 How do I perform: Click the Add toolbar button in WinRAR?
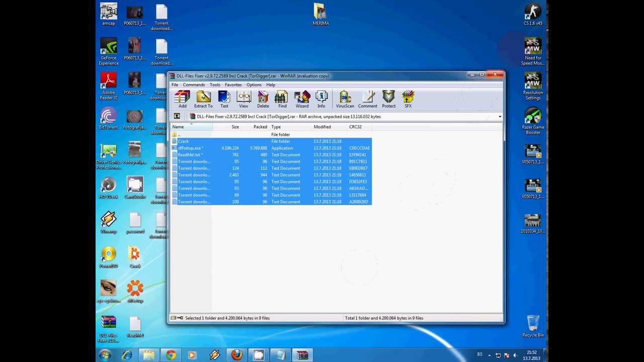(x=182, y=99)
